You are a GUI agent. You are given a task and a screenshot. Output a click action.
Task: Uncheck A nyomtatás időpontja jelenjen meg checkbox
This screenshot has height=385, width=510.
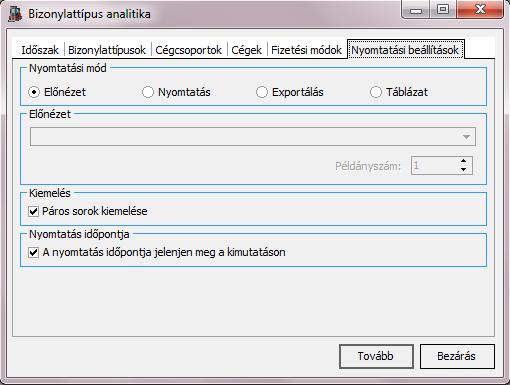coord(33,252)
